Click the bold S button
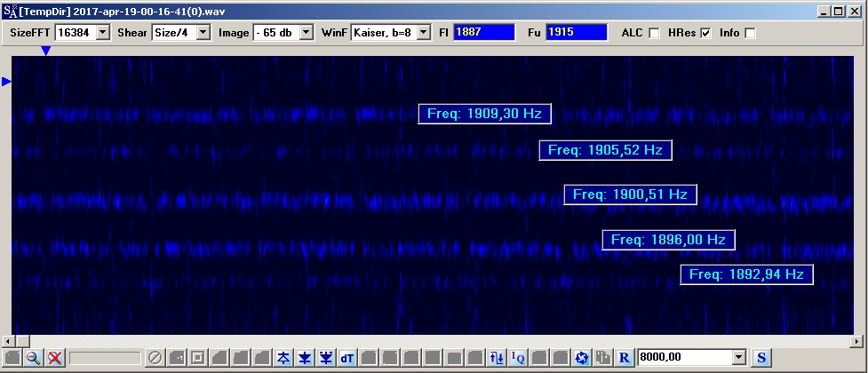The image size is (868, 373). 761,358
